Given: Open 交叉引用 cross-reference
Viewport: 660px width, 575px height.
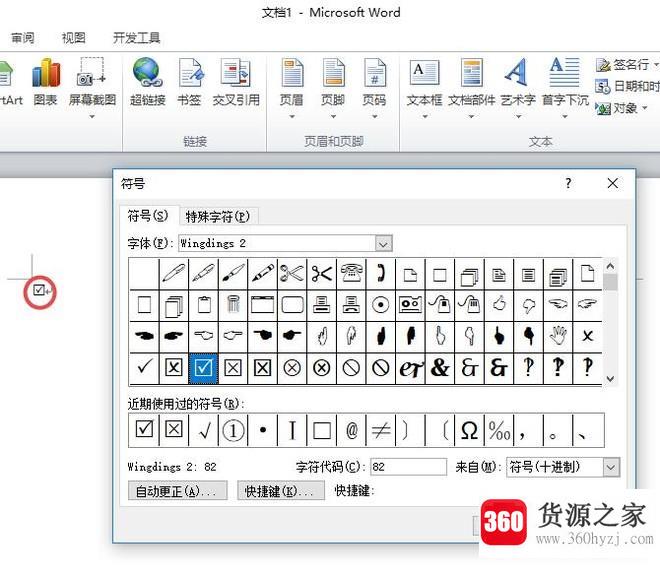Looking at the screenshot, I should coord(236,82).
